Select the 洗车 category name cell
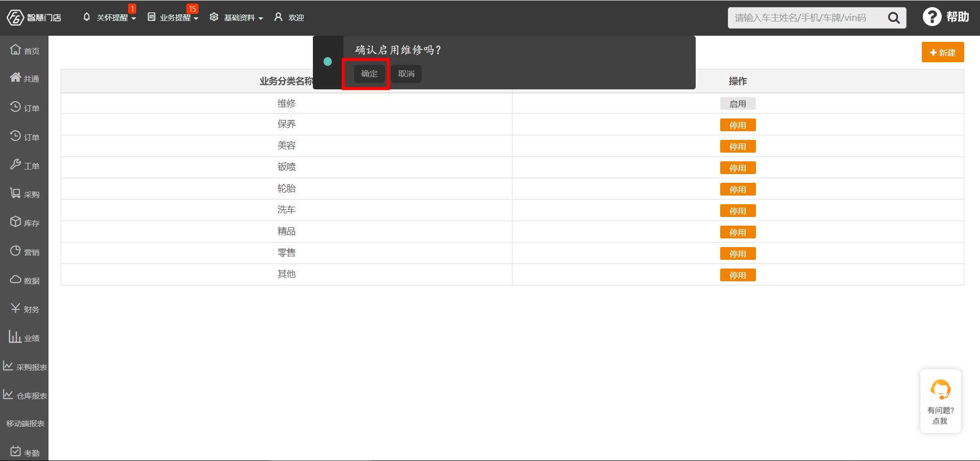980x461 pixels. pos(286,210)
